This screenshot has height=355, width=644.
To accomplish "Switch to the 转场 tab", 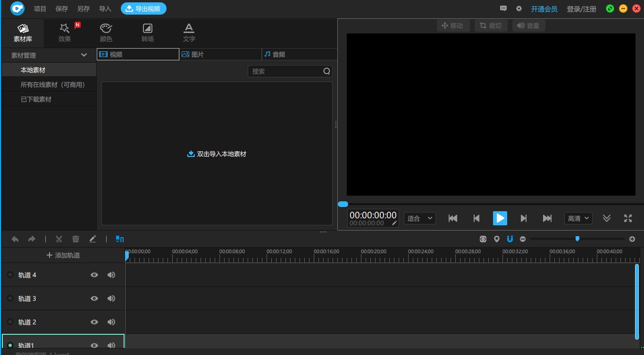I will (x=147, y=33).
